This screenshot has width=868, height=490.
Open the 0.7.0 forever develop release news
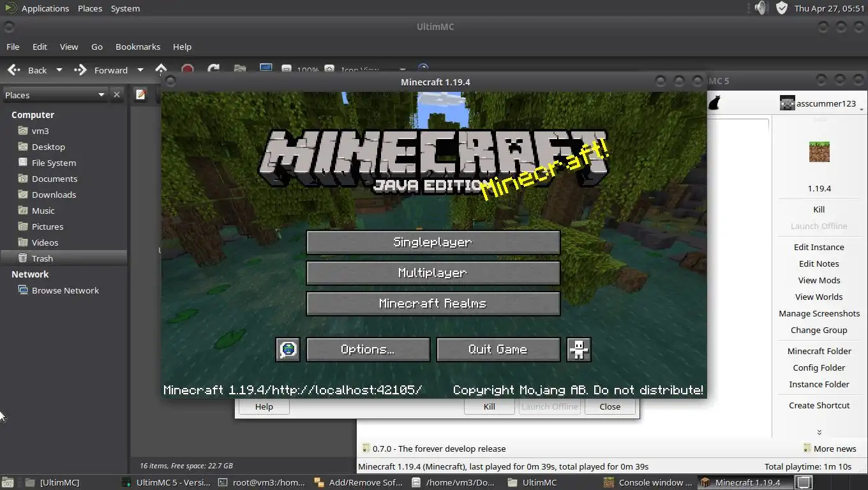click(x=433, y=449)
